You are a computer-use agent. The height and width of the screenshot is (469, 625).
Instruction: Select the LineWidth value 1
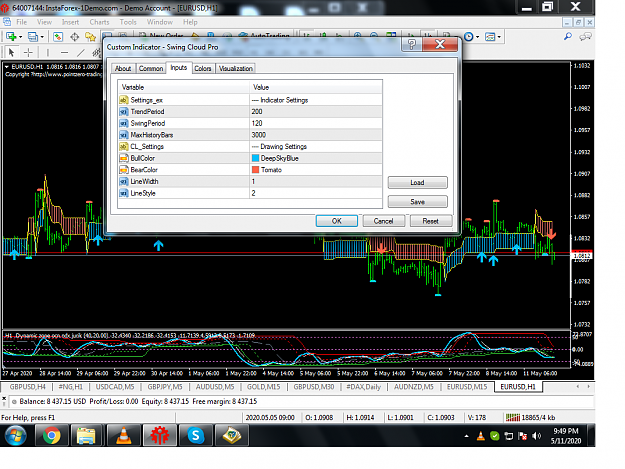315,181
